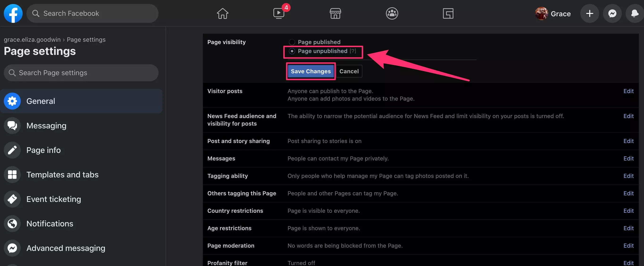The height and width of the screenshot is (266, 644).
Task: Open the Home feed icon
Action: pyautogui.click(x=222, y=13)
